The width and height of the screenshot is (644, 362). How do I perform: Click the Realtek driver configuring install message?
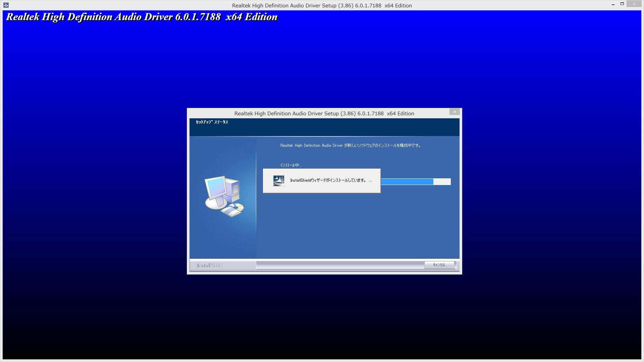point(351,145)
